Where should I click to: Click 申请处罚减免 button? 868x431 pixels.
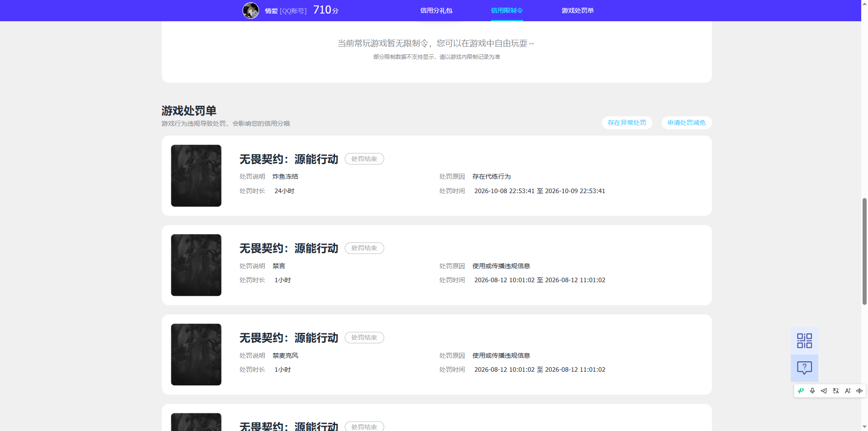click(686, 123)
